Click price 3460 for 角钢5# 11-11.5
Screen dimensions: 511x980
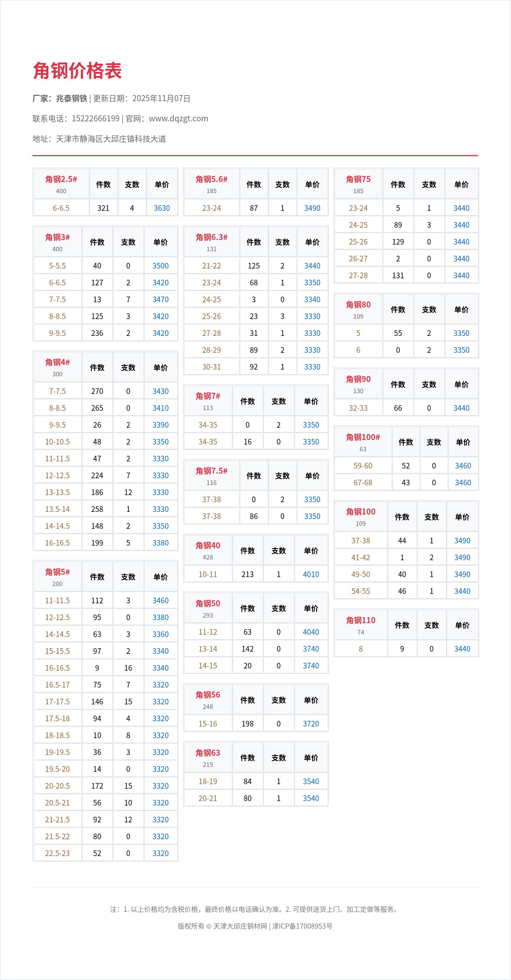[161, 600]
